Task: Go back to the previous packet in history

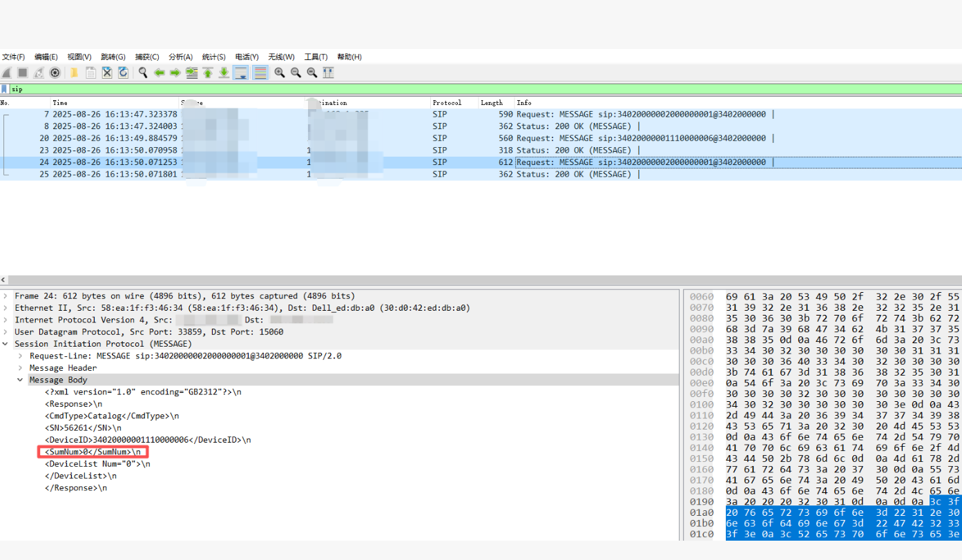Action: coord(159,73)
